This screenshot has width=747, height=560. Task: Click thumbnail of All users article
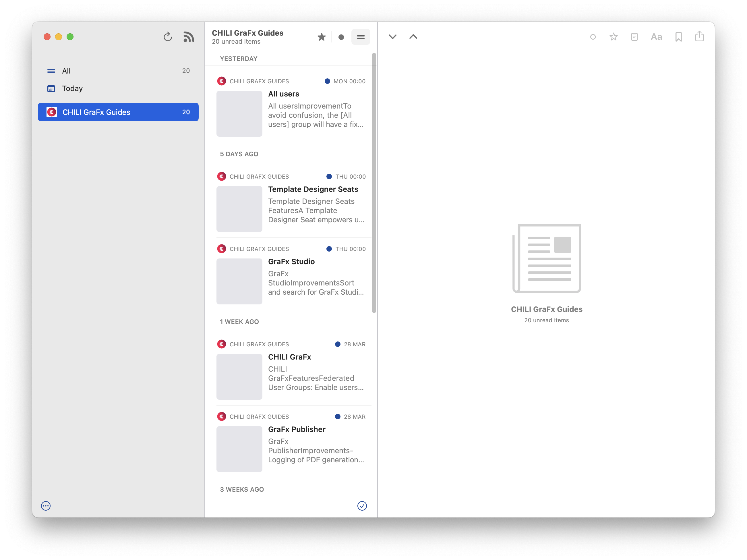239,114
